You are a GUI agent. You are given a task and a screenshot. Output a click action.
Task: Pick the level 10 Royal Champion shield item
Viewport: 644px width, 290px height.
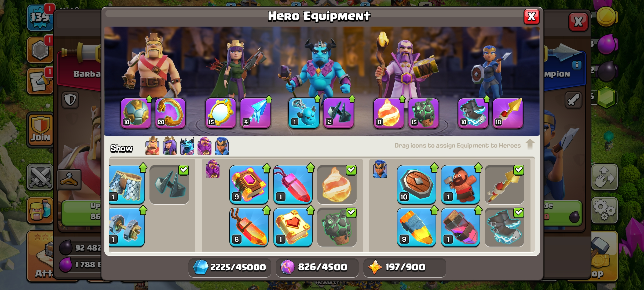(x=416, y=184)
